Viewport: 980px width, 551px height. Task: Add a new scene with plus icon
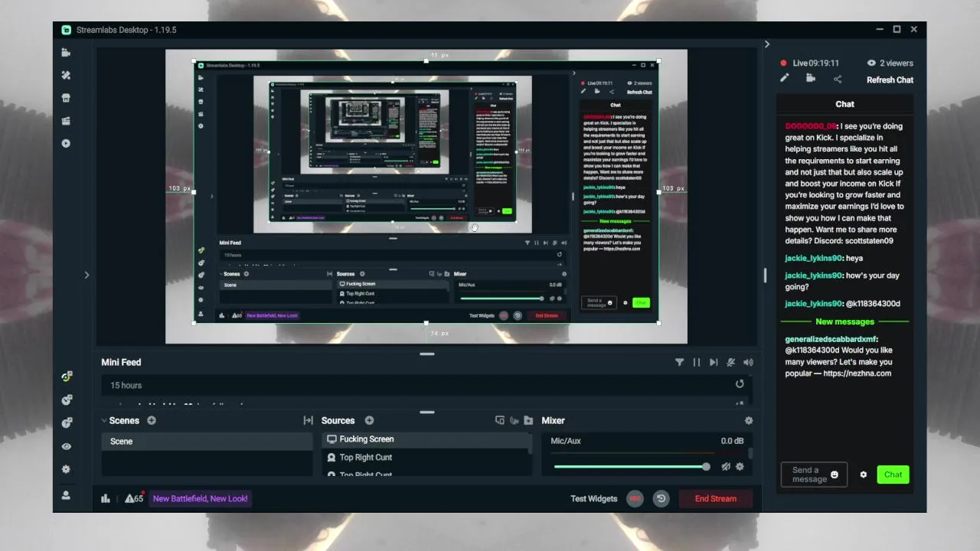pyautogui.click(x=152, y=420)
